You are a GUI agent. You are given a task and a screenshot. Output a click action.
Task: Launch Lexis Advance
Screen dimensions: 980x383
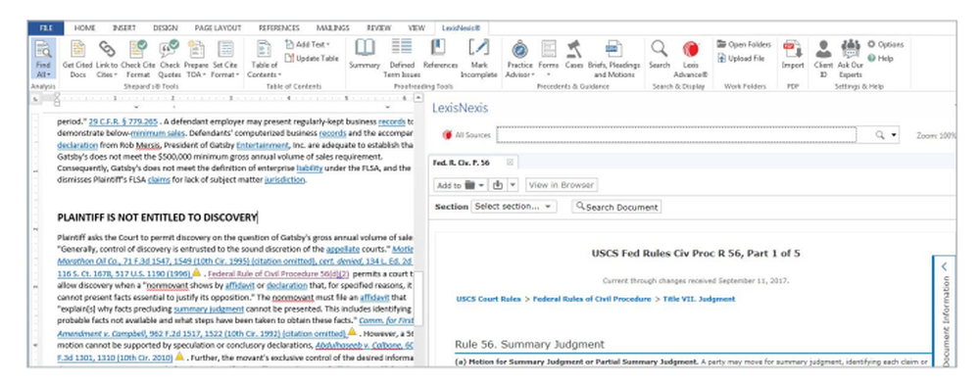[x=690, y=59]
